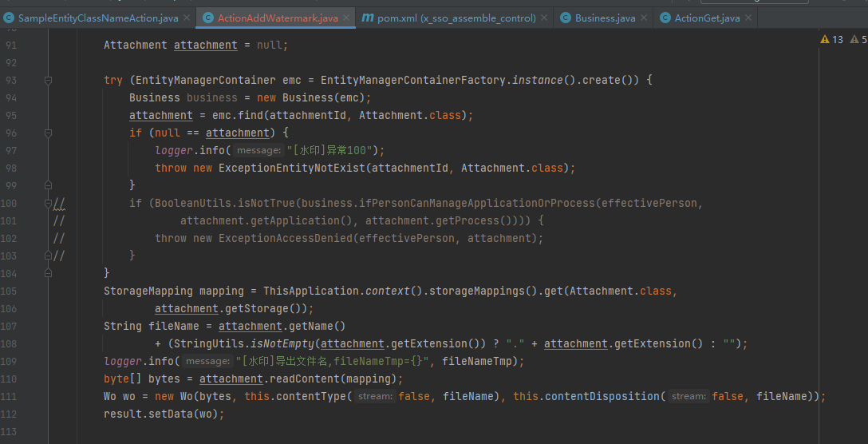Click the fold end marker on line 99
This screenshot has height=444, width=868.
pyautogui.click(x=49, y=186)
